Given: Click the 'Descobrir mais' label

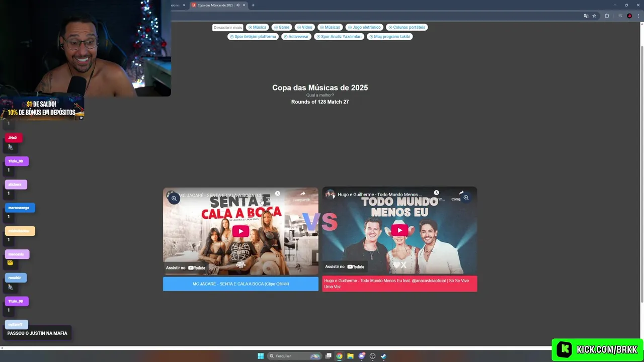Looking at the screenshot, I should pyautogui.click(x=227, y=27).
